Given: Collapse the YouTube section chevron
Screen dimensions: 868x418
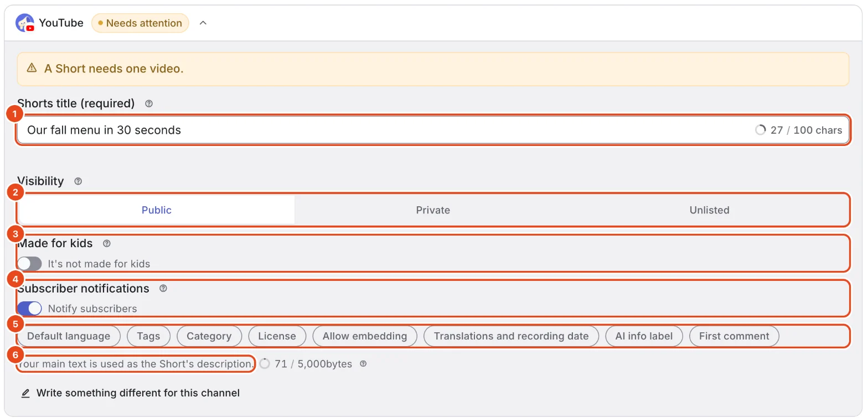Looking at the screenshot, I should 203,23.
